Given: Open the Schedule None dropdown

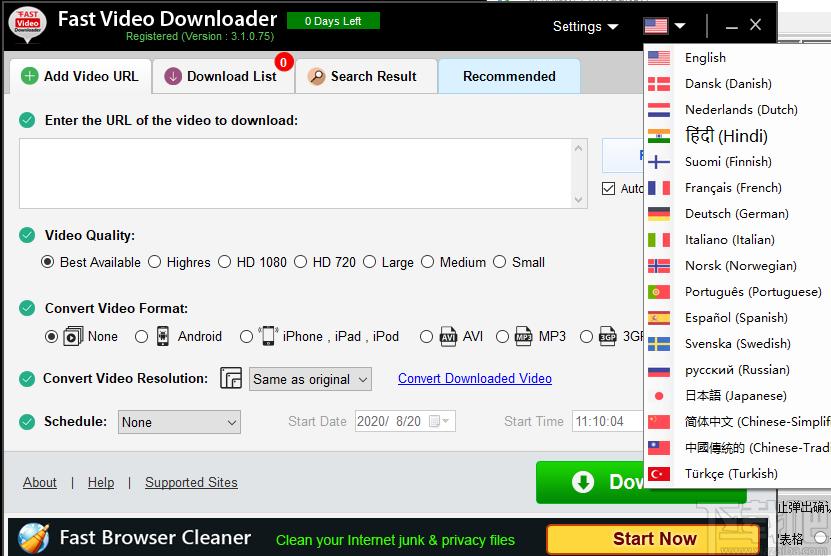Looking at the screenshot, I should tap(179, 422).
